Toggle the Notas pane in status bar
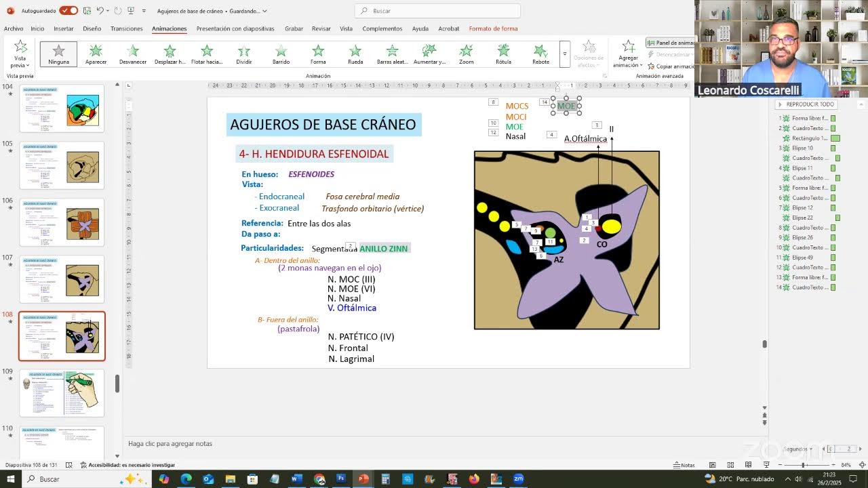 tap(684, 465)
